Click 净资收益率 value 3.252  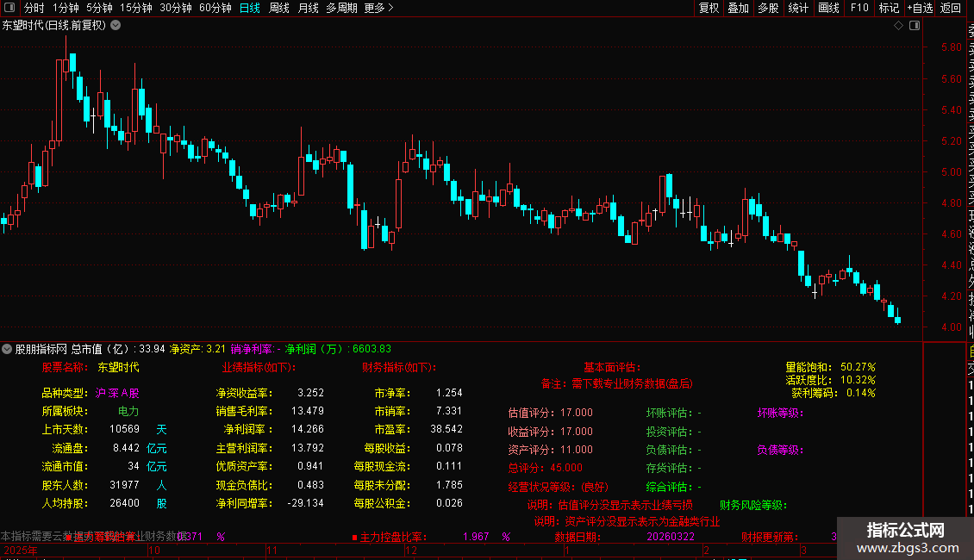(x=310, y=392)
